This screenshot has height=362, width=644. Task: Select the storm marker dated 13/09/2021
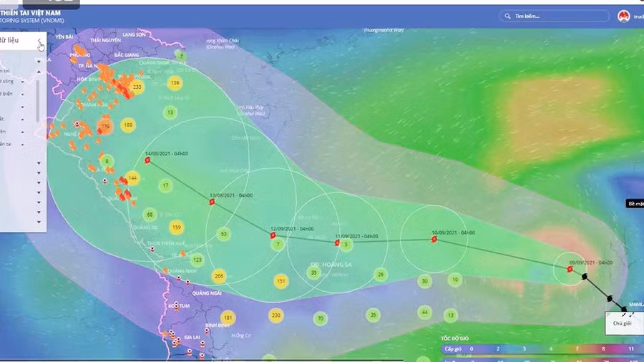(212, 202)
